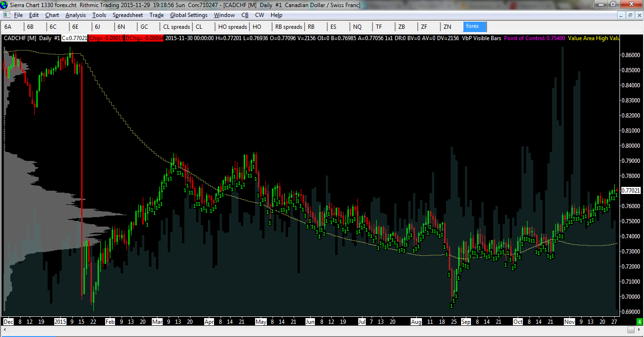Click the yellow Value Area High text
The image size is (644, 337).
[594, 38]
